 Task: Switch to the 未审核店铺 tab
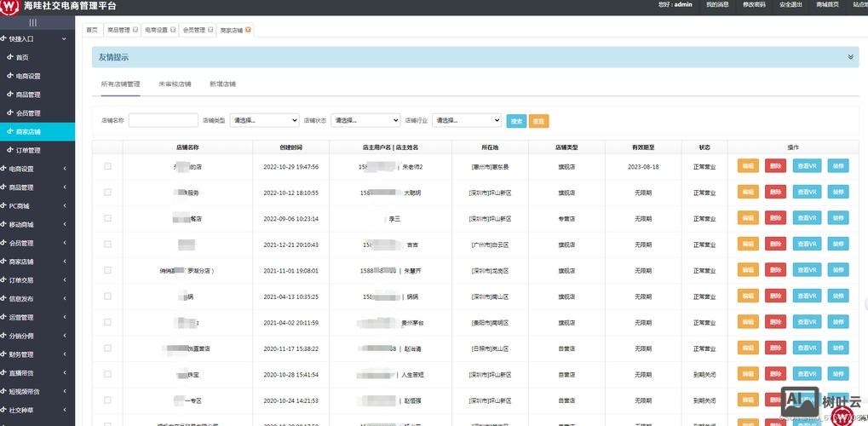pos(175,84)
